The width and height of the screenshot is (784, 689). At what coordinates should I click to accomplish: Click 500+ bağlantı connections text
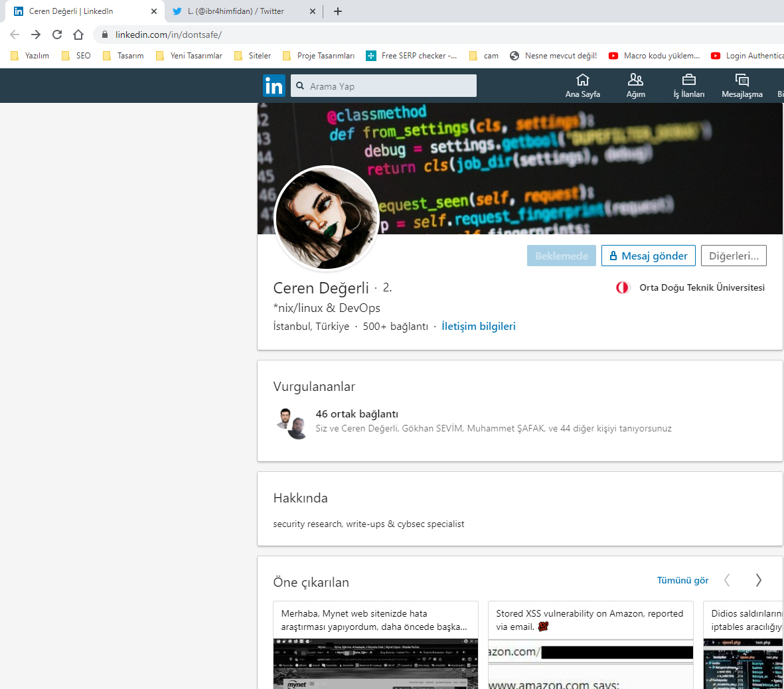(395, 326)
